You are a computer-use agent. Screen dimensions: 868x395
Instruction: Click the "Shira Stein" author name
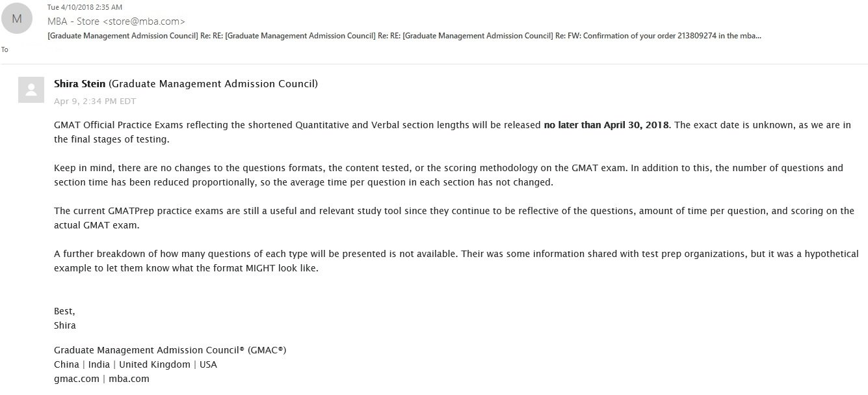80,83
